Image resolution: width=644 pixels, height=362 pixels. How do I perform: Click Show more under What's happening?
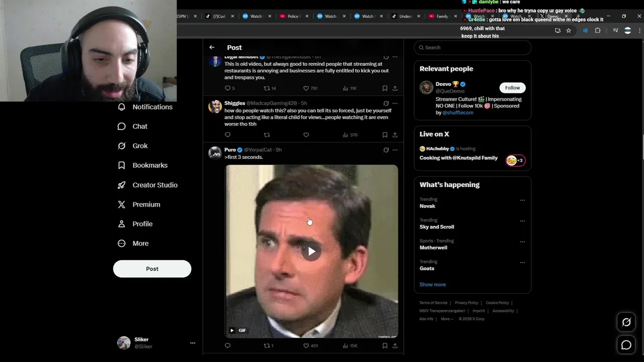coord(433,285)
